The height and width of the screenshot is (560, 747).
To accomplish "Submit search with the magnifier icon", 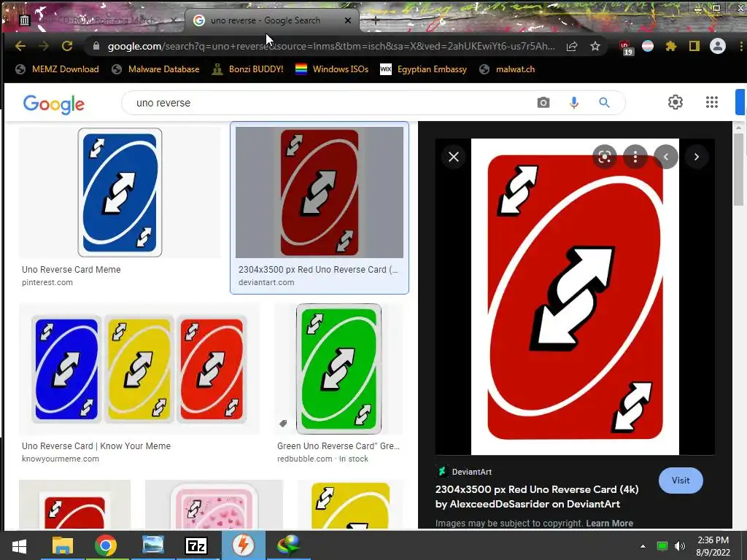I will [x=604, y=102].
